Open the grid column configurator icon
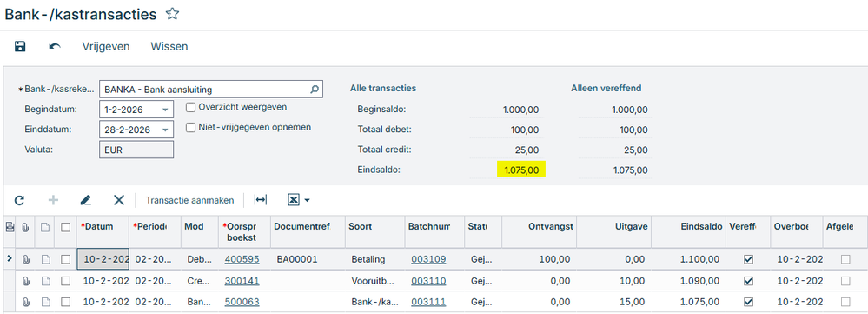This screenshot has height=314, width=868. tap(10, 226)
